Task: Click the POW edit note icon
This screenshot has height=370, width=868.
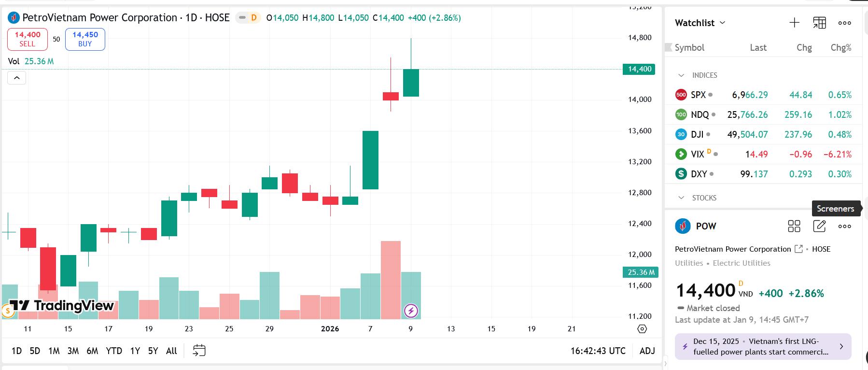Action: click(819, 226)
